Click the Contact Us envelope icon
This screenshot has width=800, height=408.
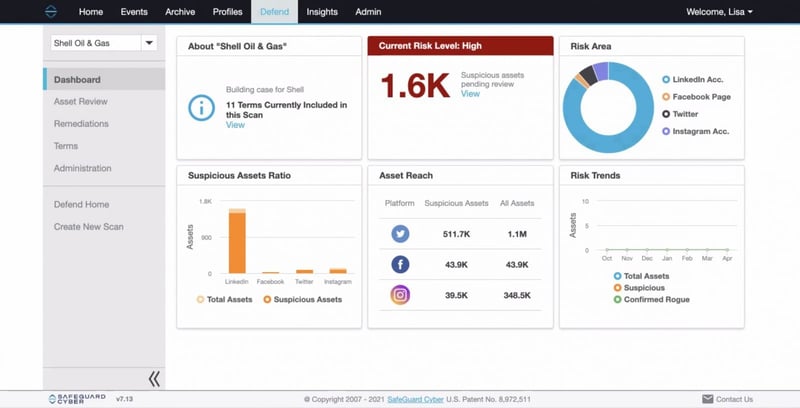[x=708, y=399]
